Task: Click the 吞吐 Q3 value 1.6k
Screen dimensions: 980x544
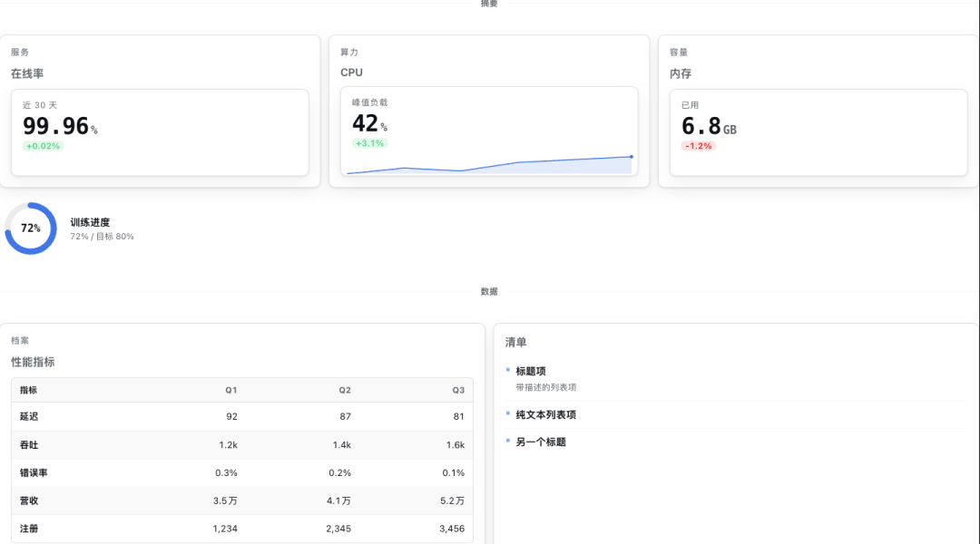Action: (x=455, y=445)
